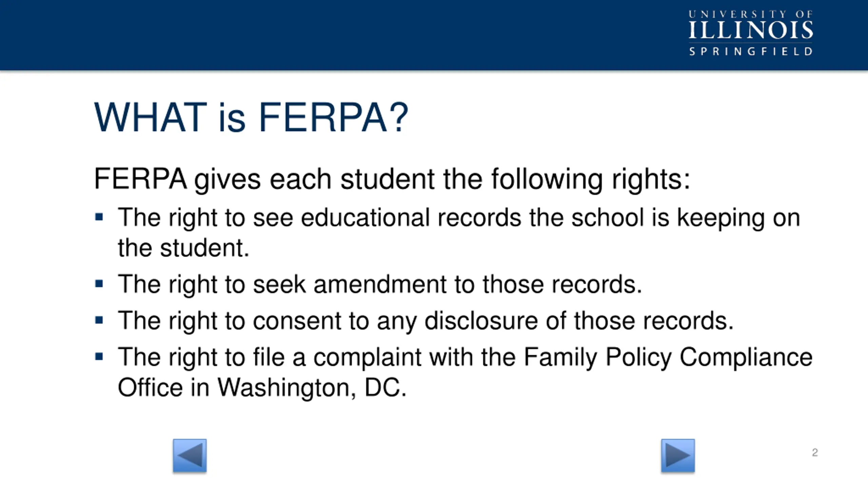The width and height of the screenshot is (868, 488).
Task: Click the ILLINOIS wordmark in the logo
Action: pos(751,30)
